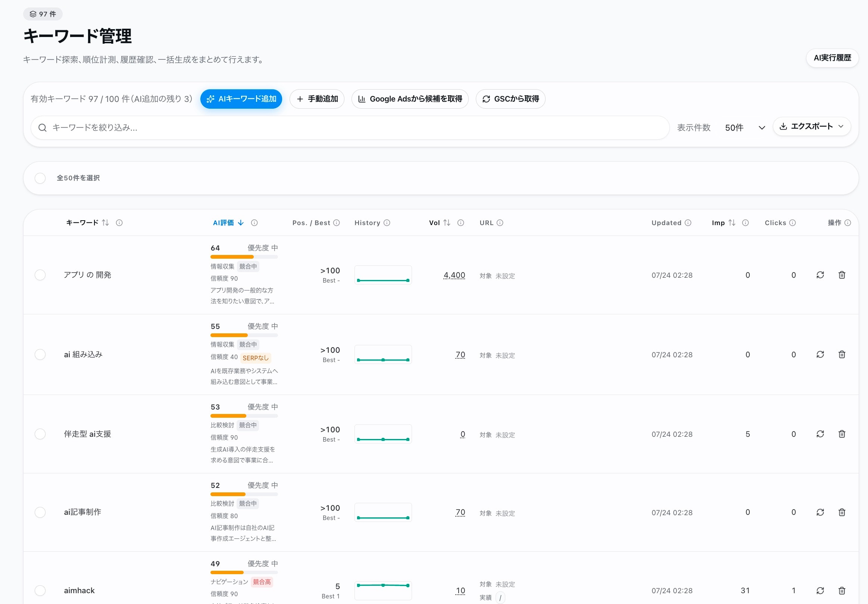Show info for キーワード column
The image size is (868, 604).
click(x=119, y=223)
